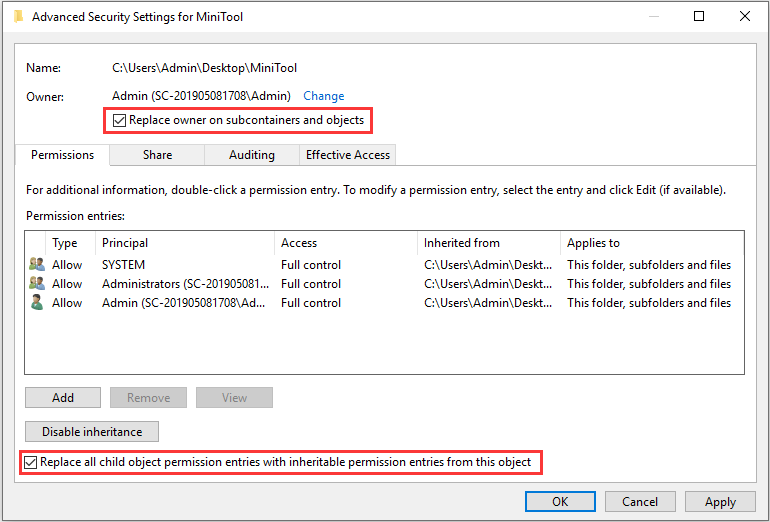Click the Cancel button
770x522 pixels.
tap(640, 501)
